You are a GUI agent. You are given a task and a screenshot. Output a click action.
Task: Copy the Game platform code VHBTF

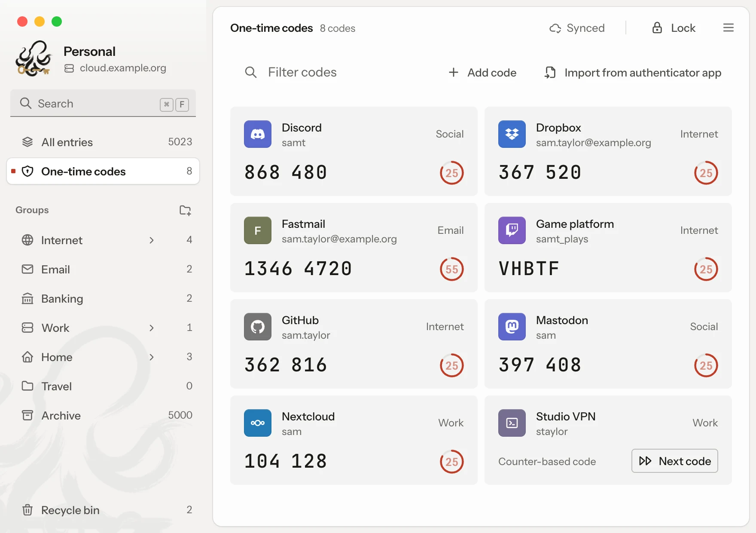[529, 269]
